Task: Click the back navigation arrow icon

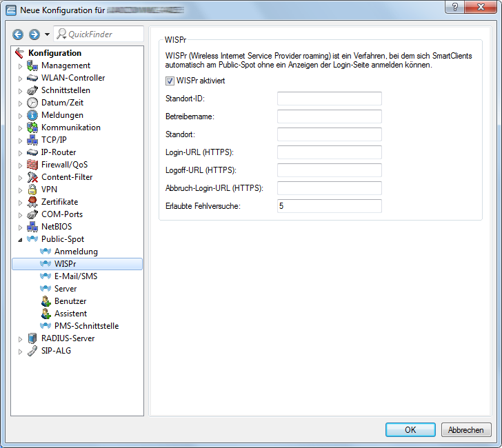Action: tap(18, 34)
